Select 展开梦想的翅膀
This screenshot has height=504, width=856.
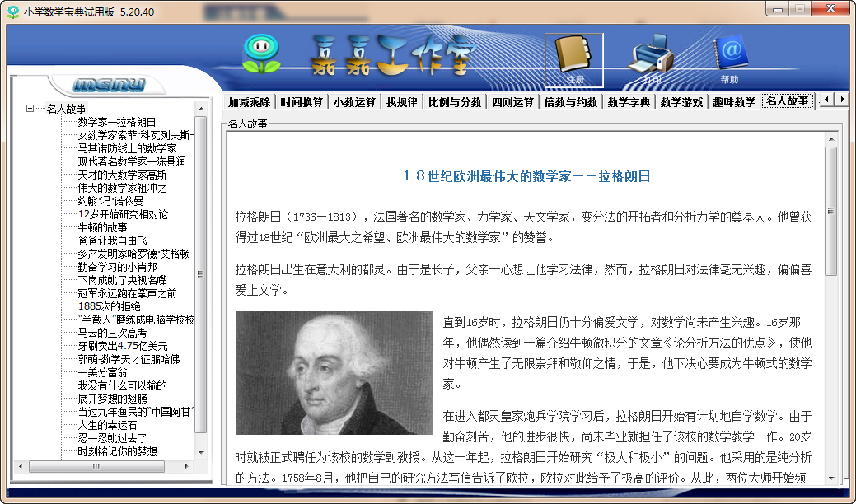113,399
